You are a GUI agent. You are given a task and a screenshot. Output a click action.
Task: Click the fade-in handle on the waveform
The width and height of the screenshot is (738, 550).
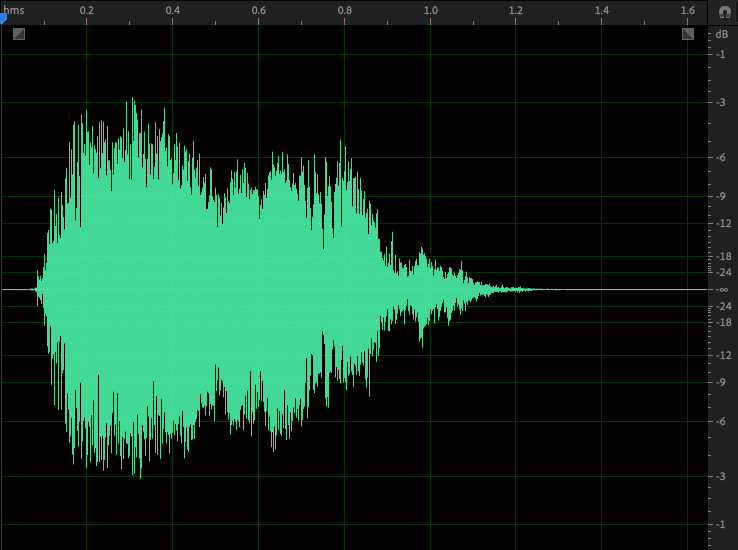19,34
